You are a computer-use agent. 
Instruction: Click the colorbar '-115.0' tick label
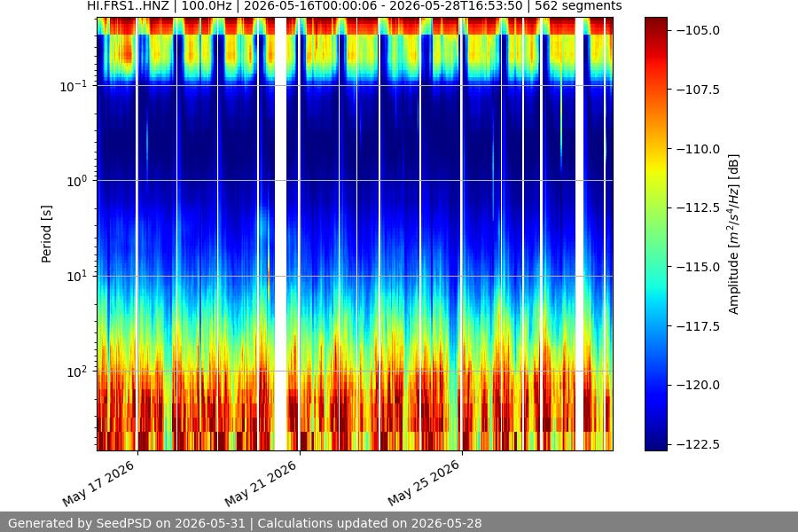coord(699,267)
